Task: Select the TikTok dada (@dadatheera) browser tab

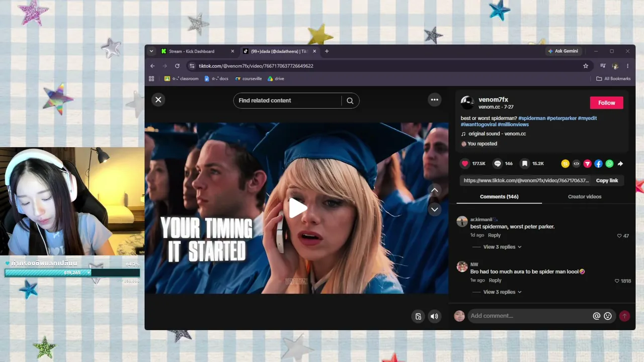Action: click(x=279, y=51)
